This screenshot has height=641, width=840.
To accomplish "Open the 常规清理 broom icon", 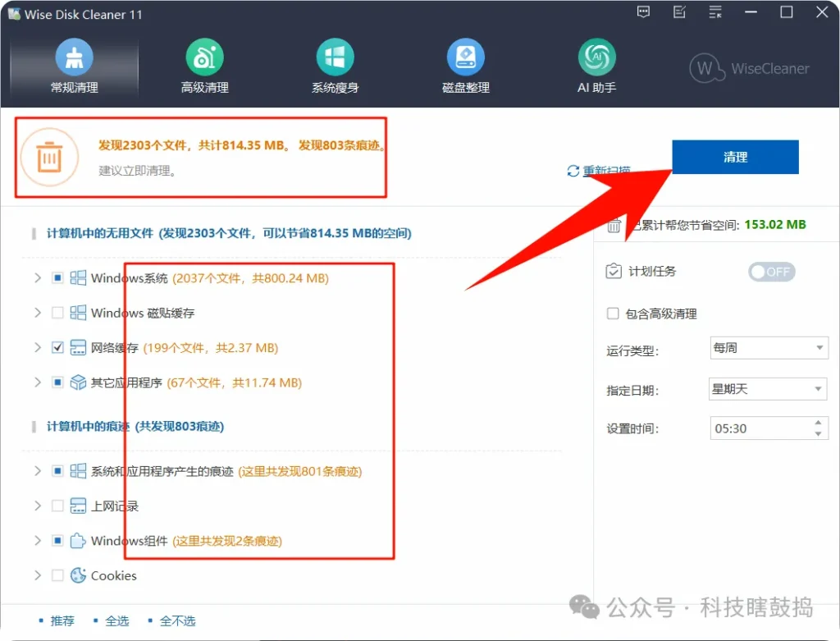I will (74, 57).
